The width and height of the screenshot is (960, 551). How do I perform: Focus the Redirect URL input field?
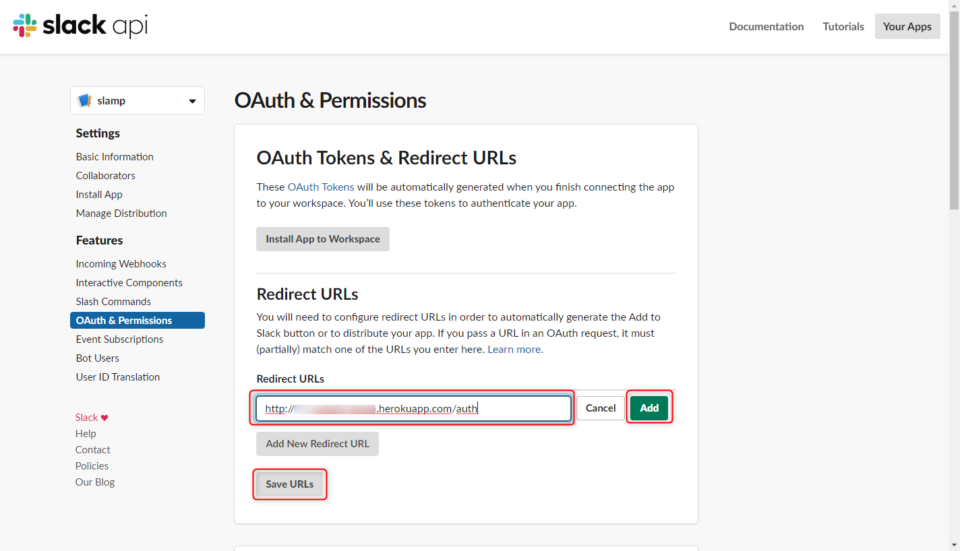click(413, 408)
